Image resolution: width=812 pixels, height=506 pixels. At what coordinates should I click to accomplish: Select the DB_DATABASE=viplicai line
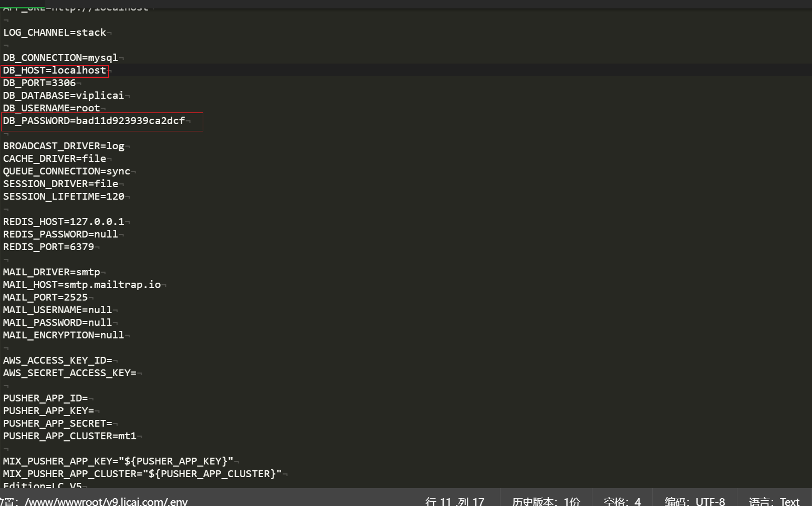tap(64, 96)
